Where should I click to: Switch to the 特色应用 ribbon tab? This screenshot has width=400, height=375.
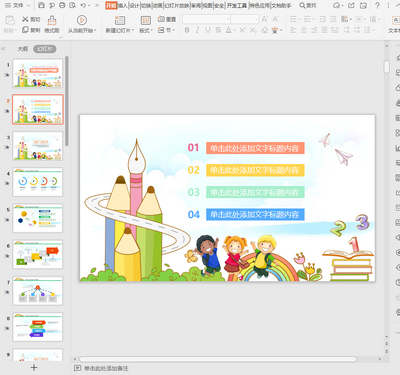click(x=259, y=5)
